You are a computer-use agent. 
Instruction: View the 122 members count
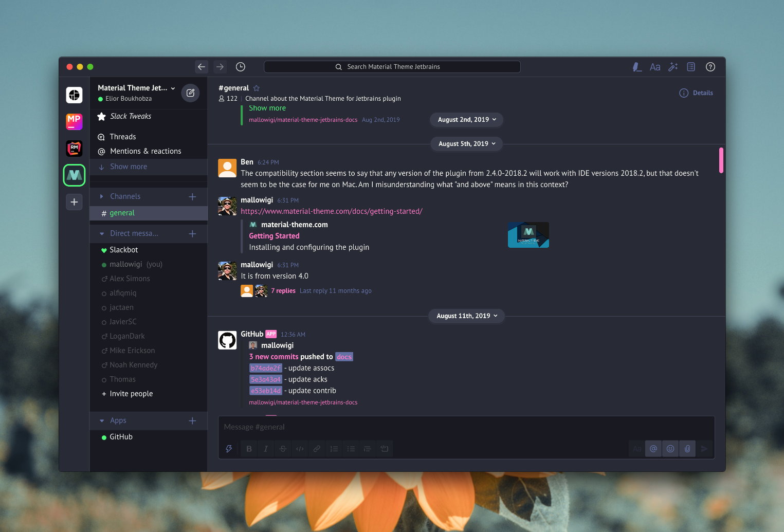228,99
